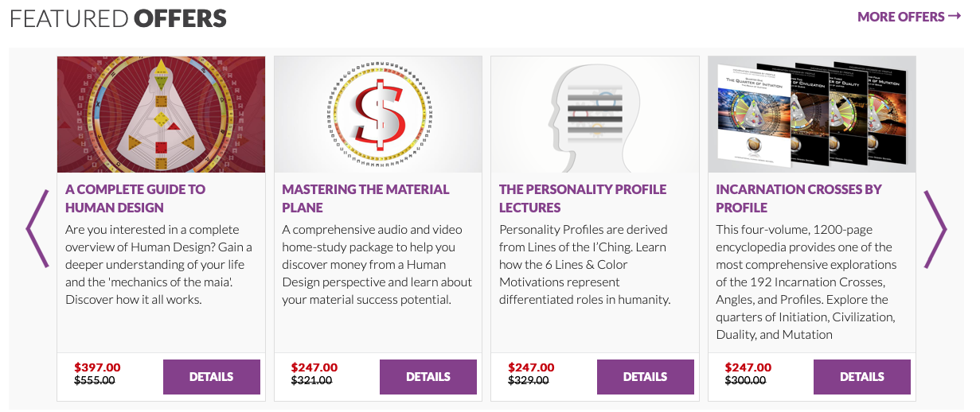Screen dimensions: 980x412
Task: Open The Personality Profile Lectures title
Action: (583, 198)
